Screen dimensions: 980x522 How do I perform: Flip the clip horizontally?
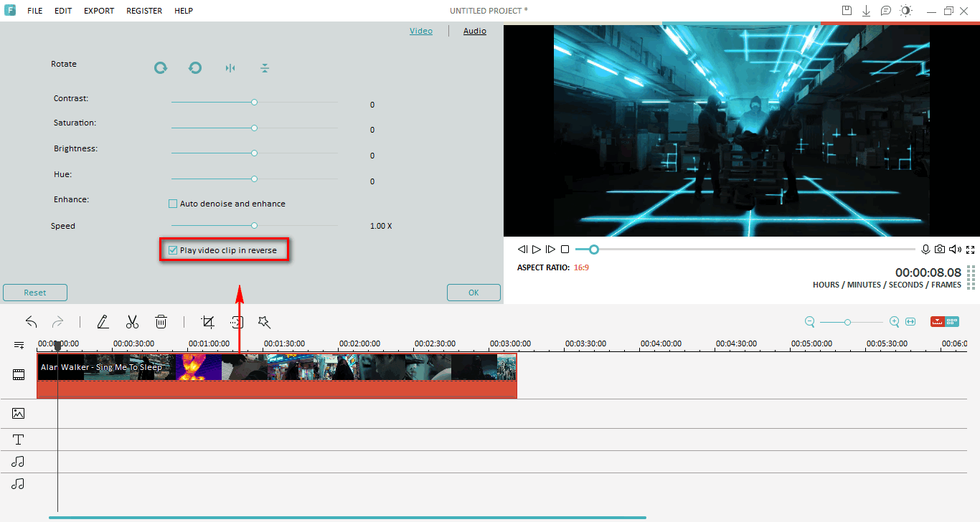(x=230, y=68)
